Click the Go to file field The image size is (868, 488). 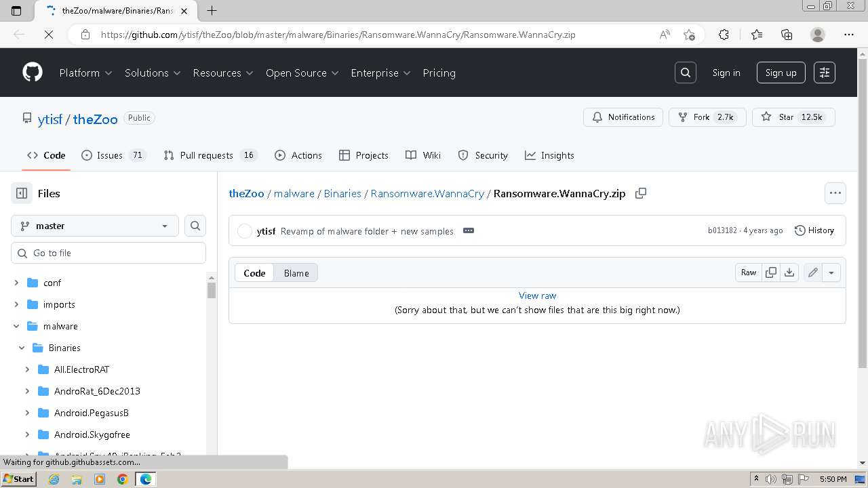tap(108, 253)
